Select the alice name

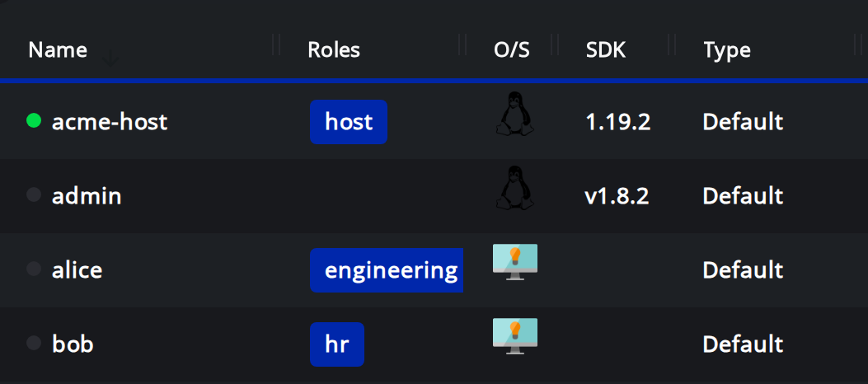pyautogui.click(x=77, y=270)
